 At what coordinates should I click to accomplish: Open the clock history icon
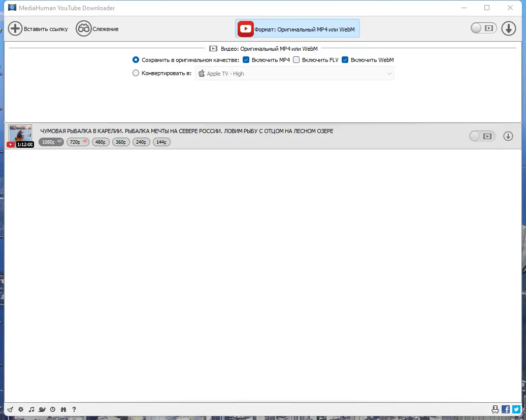[x=53, y=409]
